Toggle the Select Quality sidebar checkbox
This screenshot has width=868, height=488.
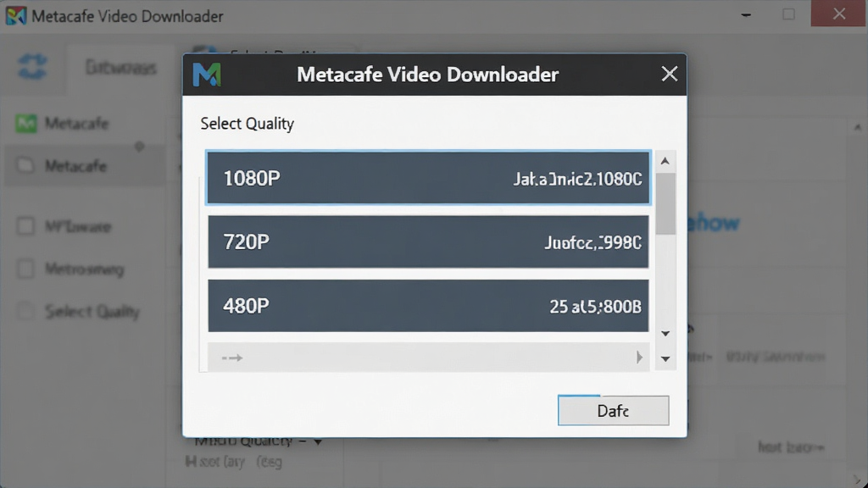25,311
